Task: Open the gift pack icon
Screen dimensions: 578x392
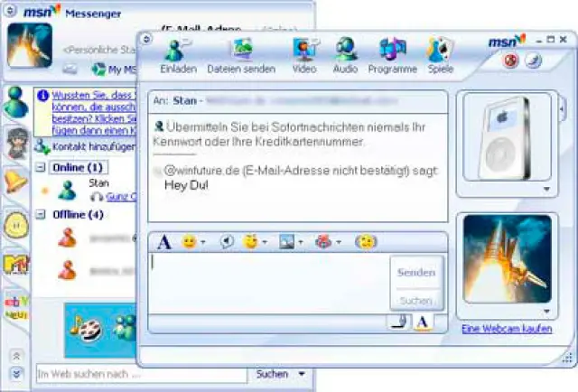Action: 324,241
